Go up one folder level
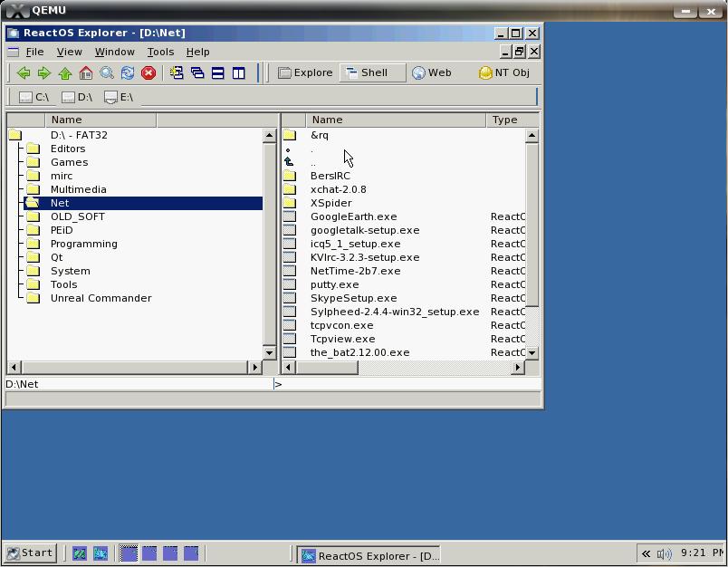 pos(65,73)
